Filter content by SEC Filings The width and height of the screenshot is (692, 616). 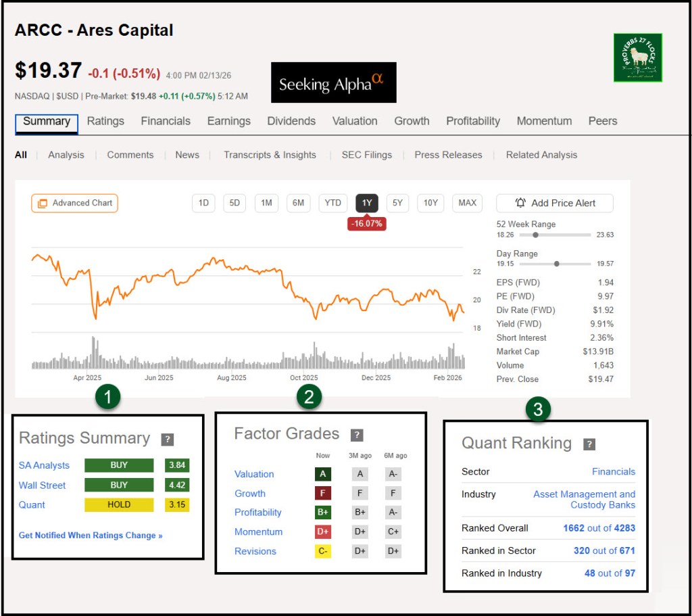(366, 155)
